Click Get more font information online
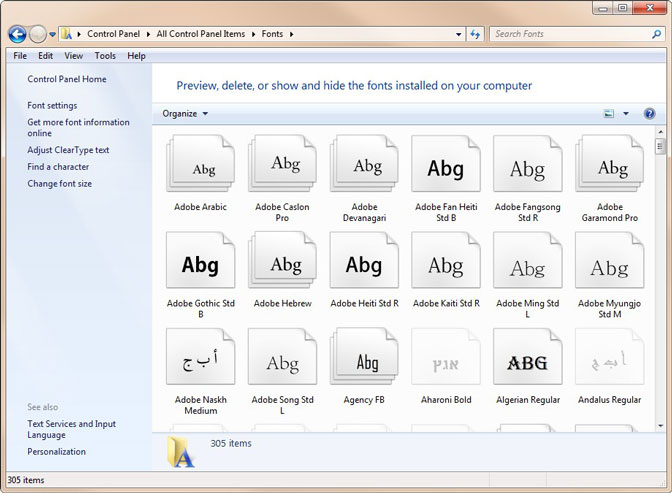Screen dimensions: 672x493 click(x=78, y=128)
